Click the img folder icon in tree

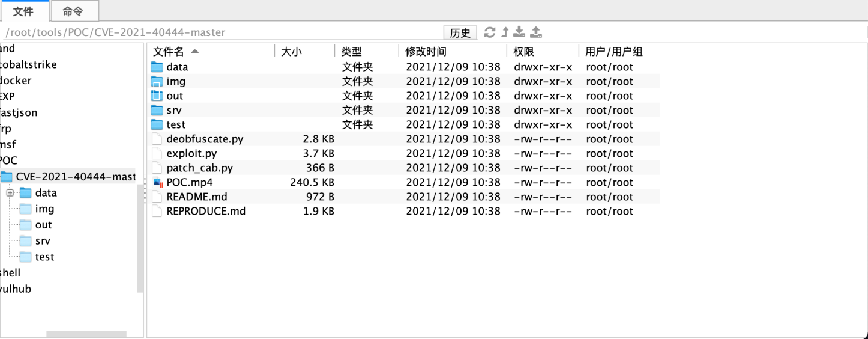coord(25,209)
